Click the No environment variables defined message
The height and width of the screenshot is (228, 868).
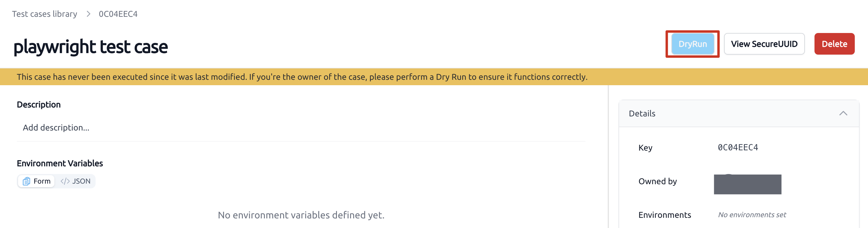[x=301, y=214]
